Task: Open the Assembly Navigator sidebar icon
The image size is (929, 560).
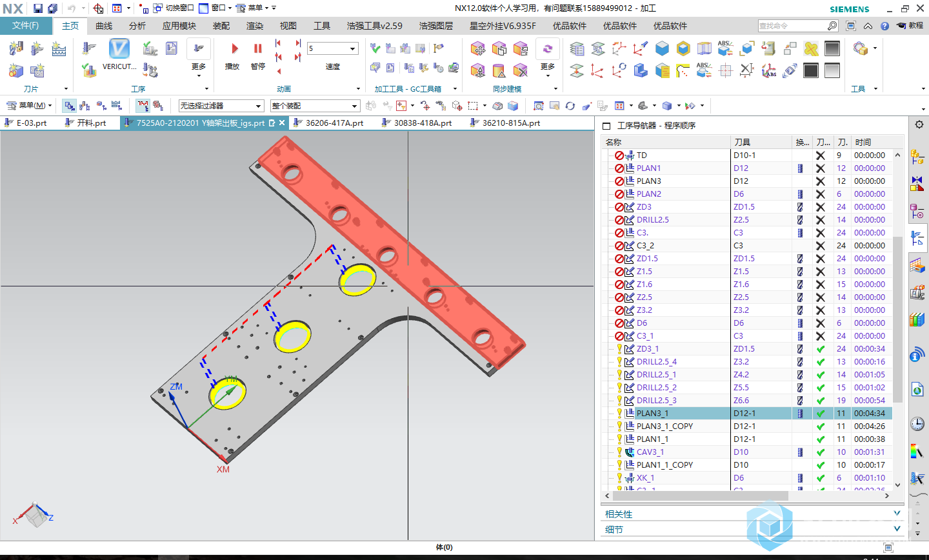Action: 917,156
